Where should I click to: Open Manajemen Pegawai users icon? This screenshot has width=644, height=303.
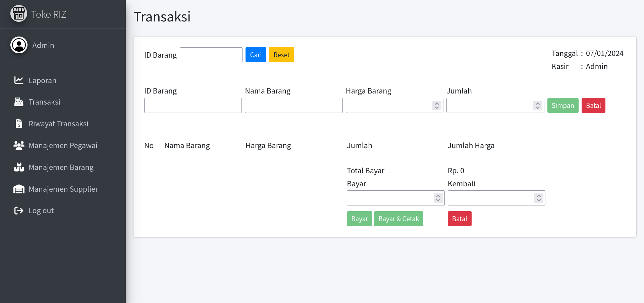coord(19,145)
